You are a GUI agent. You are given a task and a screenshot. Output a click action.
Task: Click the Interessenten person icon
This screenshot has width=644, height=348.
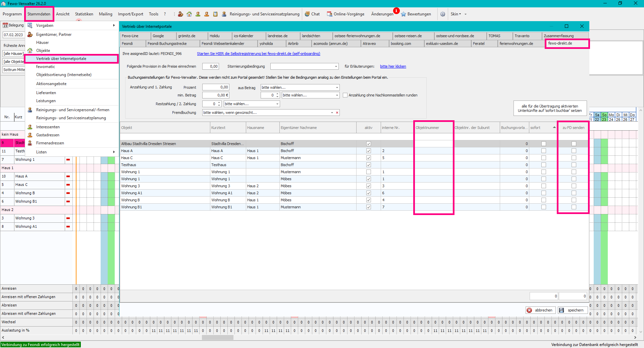30,127
